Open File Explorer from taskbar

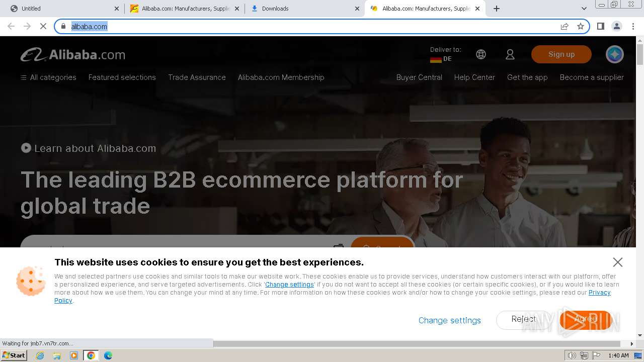click(57, 355)
